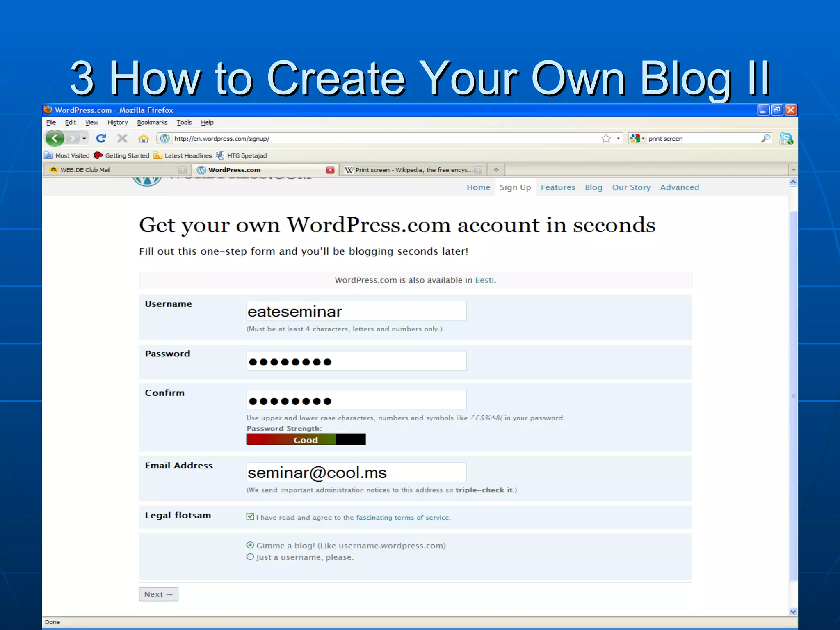Open the File menu
The height and width of the screenshot is (630, 840).
click(51, 122)
